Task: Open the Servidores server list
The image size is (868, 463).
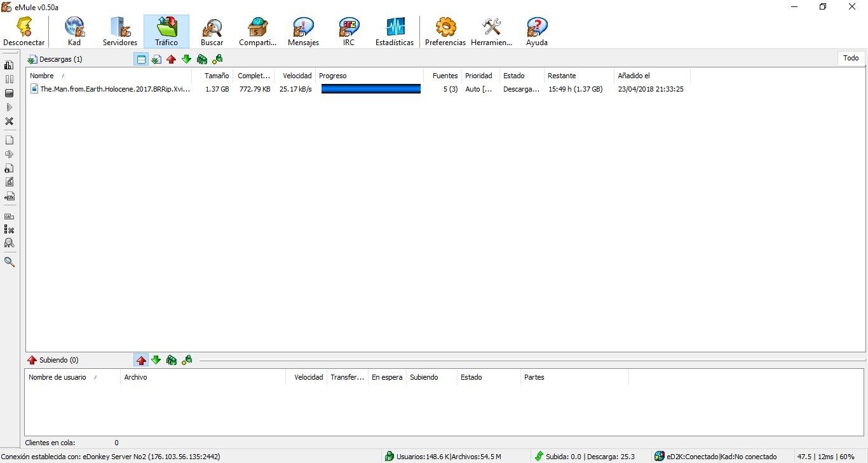Action: pyautogui.click(x=120, y=32)
